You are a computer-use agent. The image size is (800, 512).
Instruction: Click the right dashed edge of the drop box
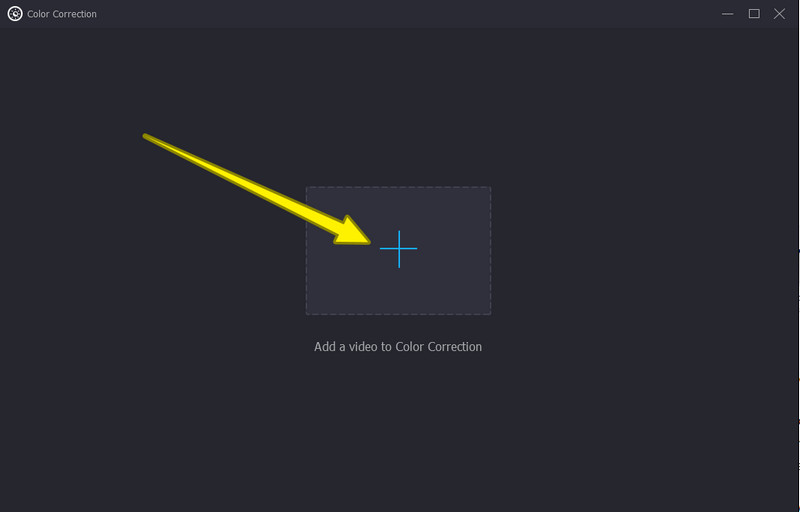(491, 251)
